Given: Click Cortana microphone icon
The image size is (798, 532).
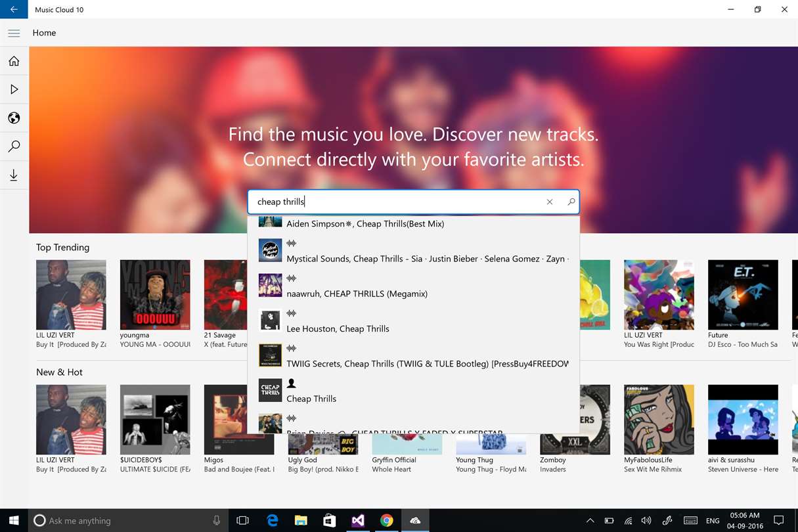Looking at the screenshot, I should click(216, 520).
